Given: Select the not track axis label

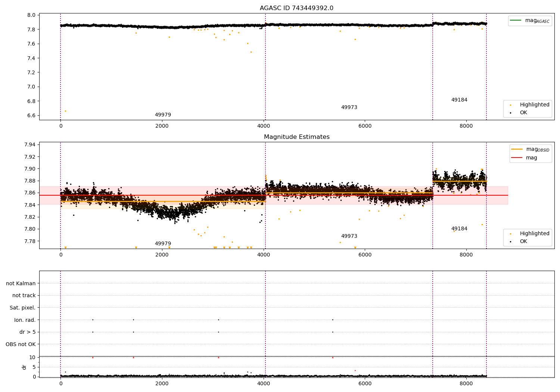Looking at the screenshot, I should click(24, 296).
